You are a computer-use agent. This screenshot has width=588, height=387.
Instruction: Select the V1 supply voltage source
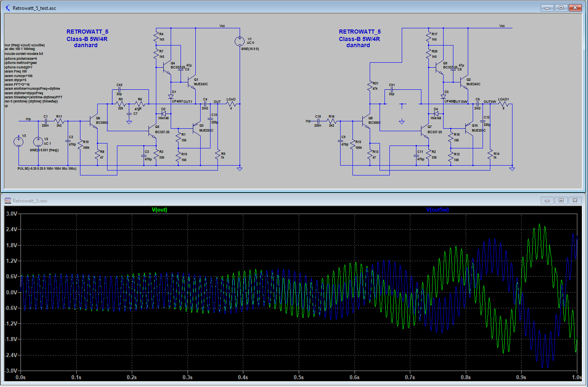239,41
